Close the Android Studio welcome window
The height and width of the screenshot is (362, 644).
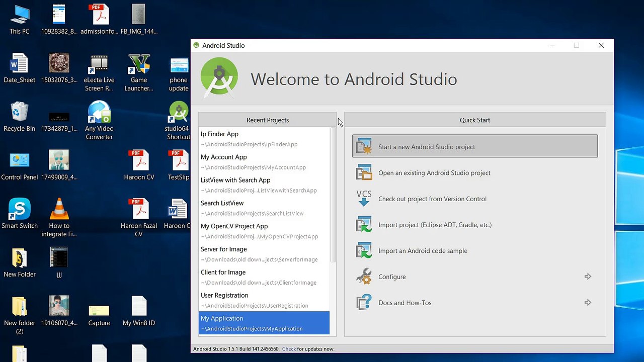[x=601, y=45]
